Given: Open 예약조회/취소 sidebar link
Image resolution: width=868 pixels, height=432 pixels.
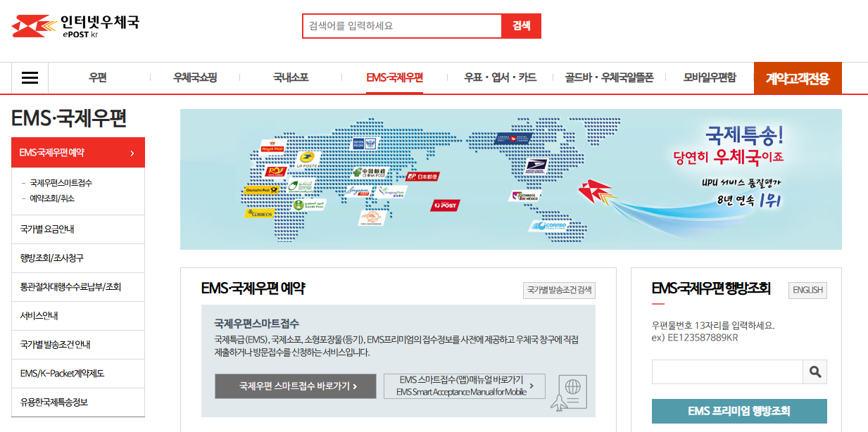Looking at the screenshot, I should pyautogui.click(x=52, y=198).
